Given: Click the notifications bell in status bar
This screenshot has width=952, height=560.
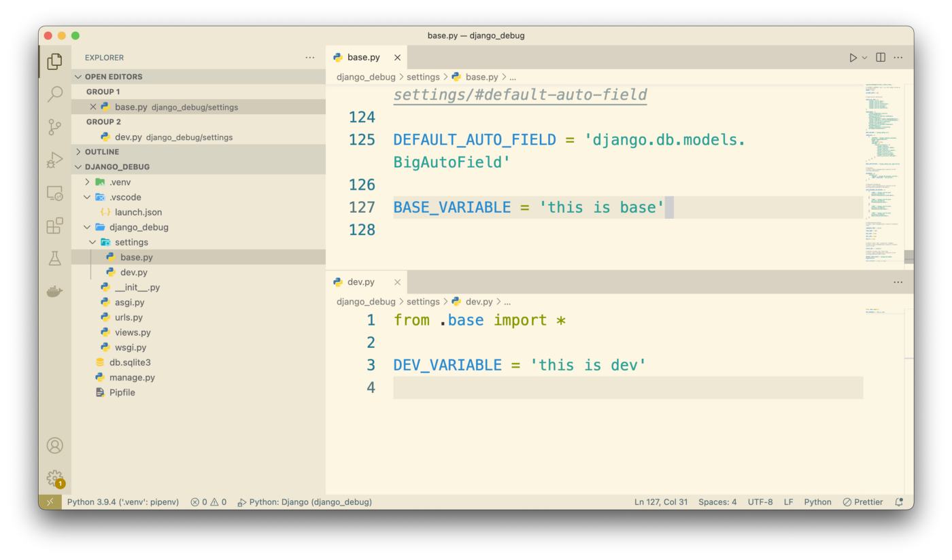Looking at the screenshot, I should pos(899,502).
